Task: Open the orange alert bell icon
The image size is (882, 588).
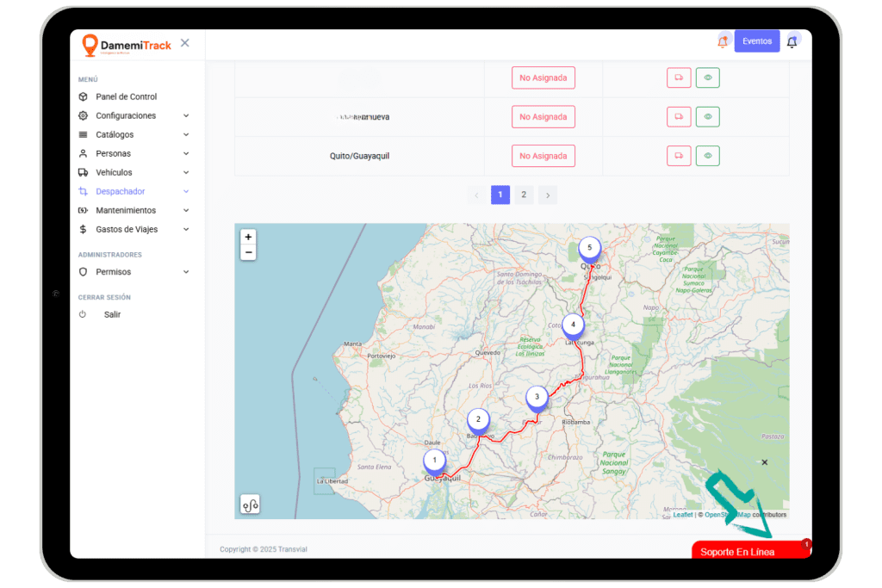Action: coord(723,41)
